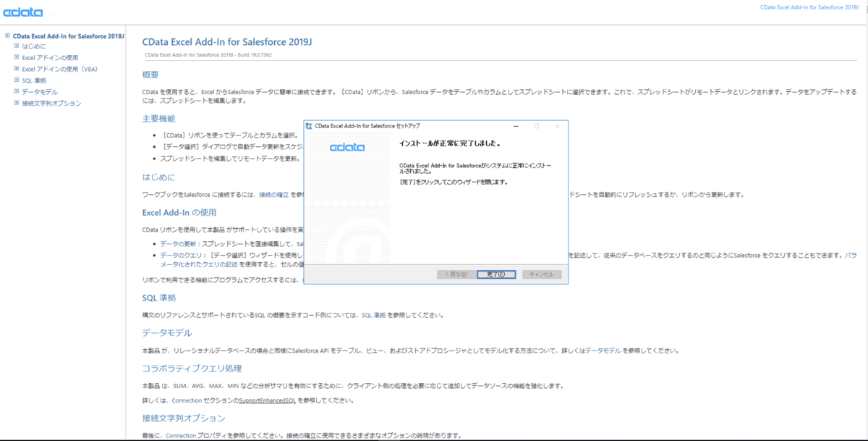Click the 主要機能 section heading

click(x=158, y=118)
